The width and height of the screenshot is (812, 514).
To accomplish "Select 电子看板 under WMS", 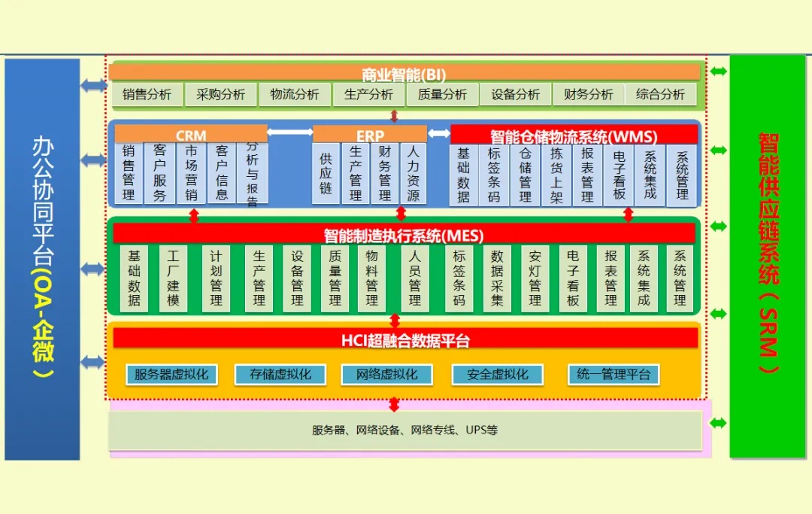I will [x=619, y=175].
